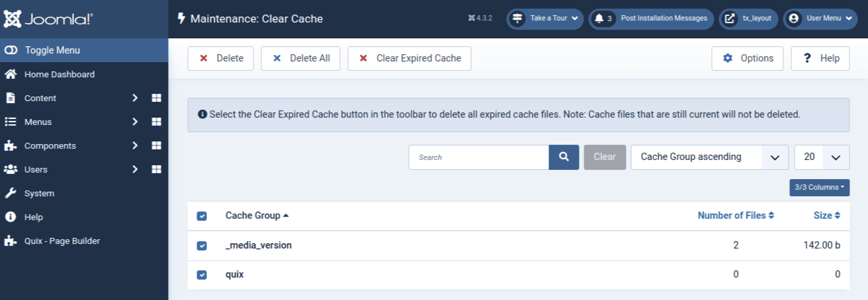Viewport: 868px width, 300px height.
Task: Toggle the sidebar with Toggle Menu
Action: pos(84,50)
